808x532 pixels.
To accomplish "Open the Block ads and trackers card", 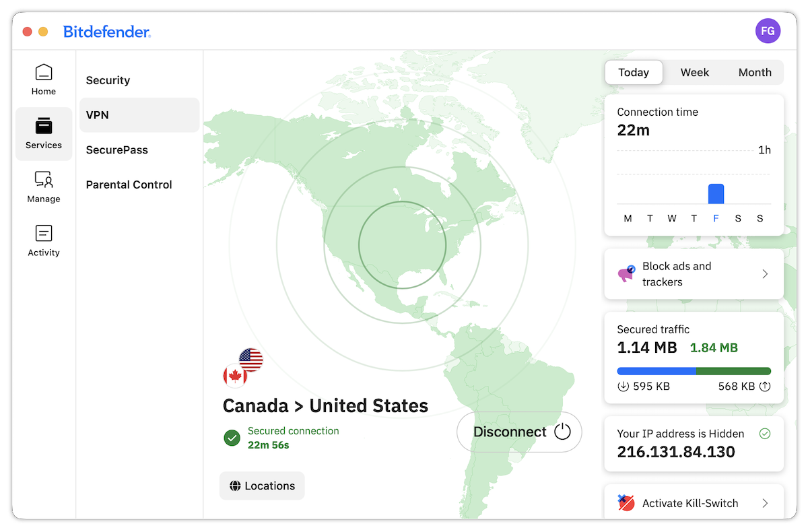I will [x=694, y=274].
